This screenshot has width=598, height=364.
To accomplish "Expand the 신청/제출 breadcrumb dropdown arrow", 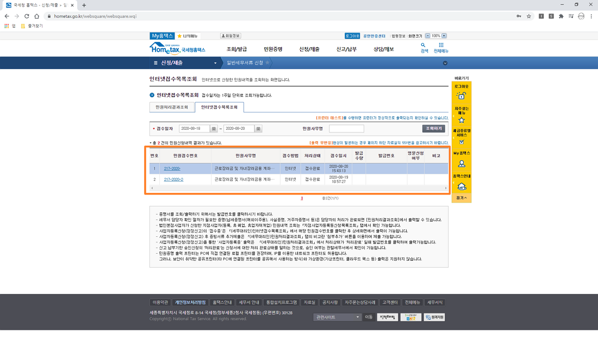I will (215, 63).
